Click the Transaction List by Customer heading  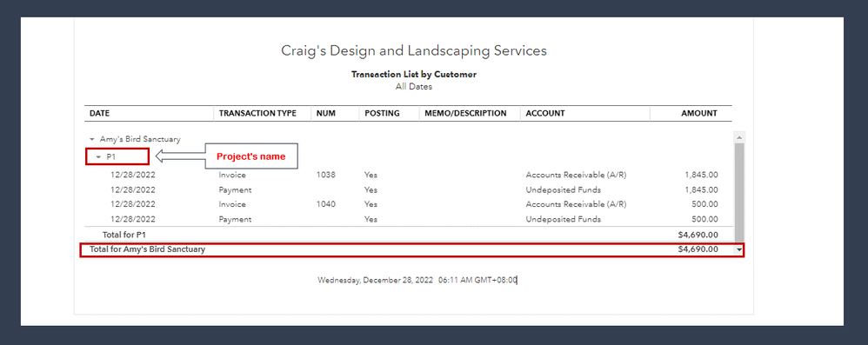[x=414, y=74]
